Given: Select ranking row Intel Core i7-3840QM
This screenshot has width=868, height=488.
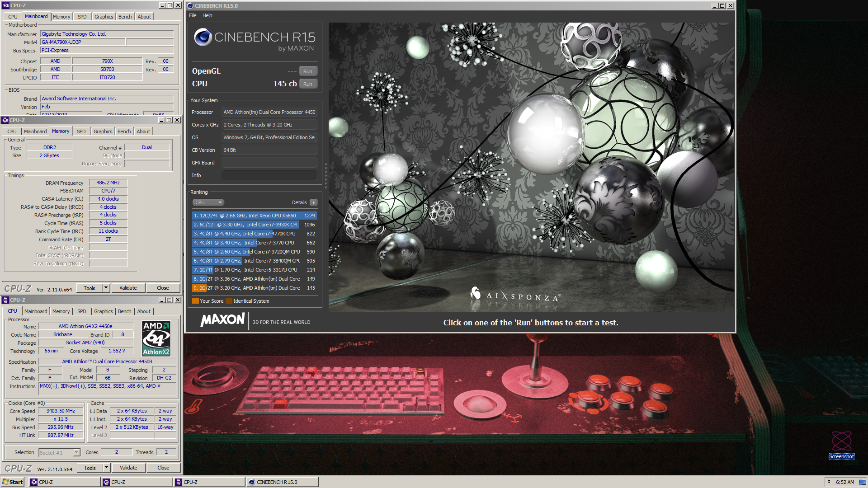Looking at the screenshot, I should pyautogui.click(x=255, y=261).
